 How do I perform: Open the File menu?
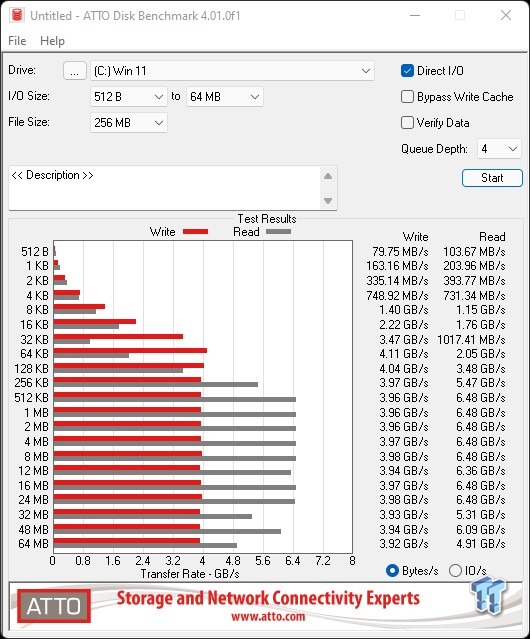(x=17, y=41)
